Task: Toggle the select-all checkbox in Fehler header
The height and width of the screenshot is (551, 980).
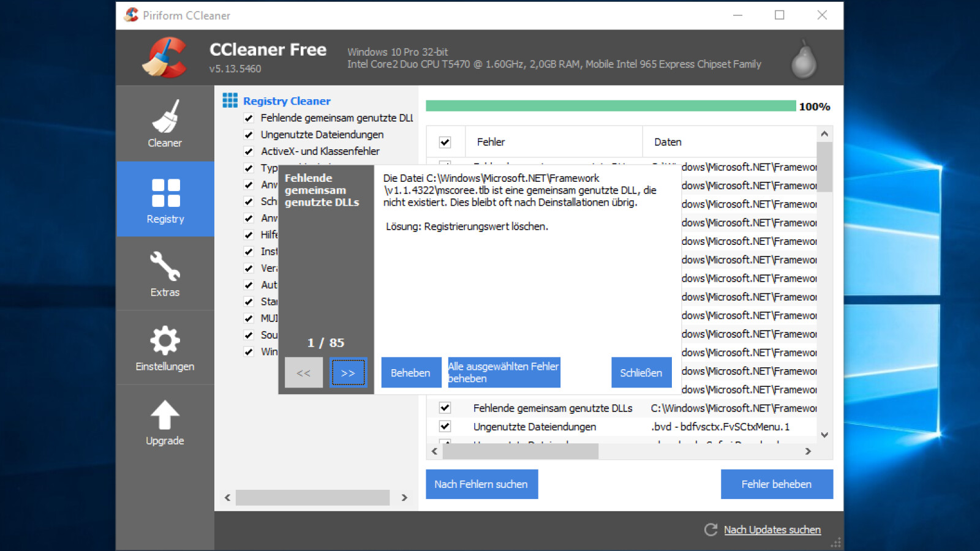Action: pyautogui.click(x=445, y=142)
